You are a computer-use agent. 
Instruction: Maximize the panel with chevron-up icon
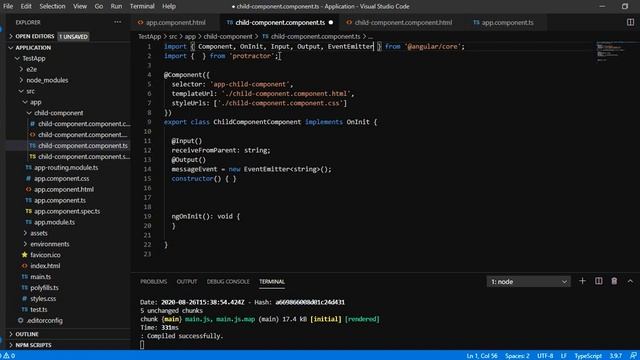click(x=630, y=281)
